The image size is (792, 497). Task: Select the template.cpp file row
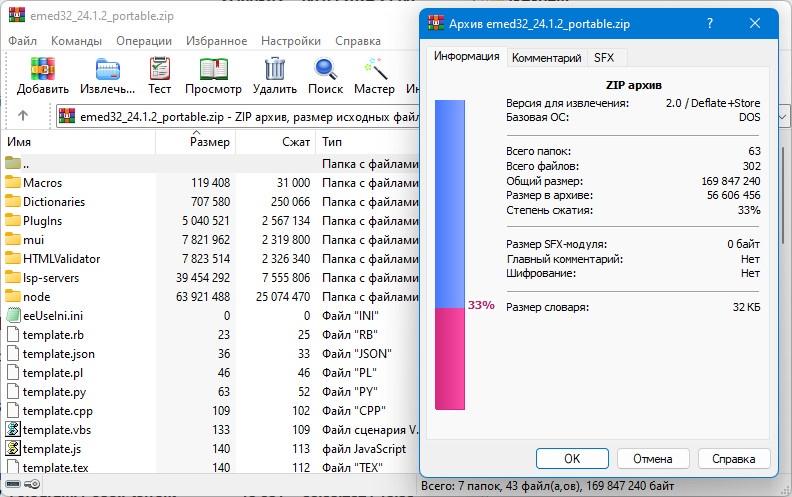tap(210, 411)
